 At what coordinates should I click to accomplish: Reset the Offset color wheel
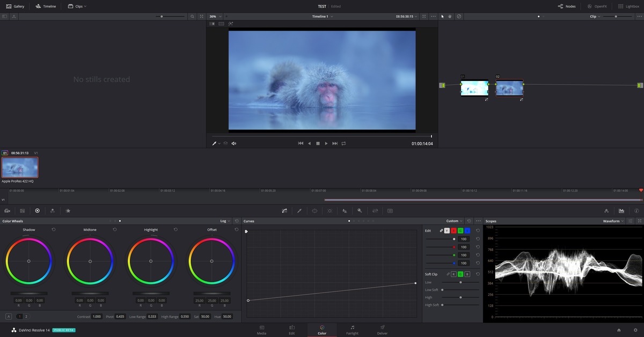click(x=237, y=230)
